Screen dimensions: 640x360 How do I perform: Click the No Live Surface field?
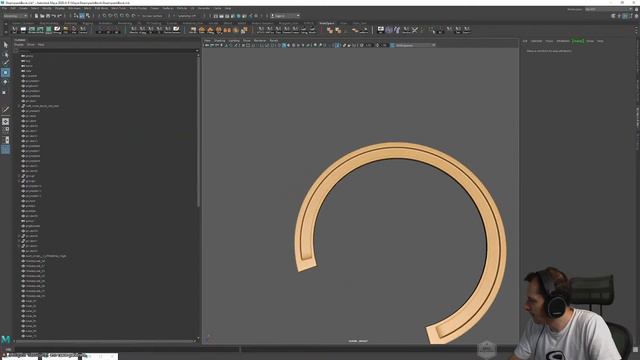point(152,16)
